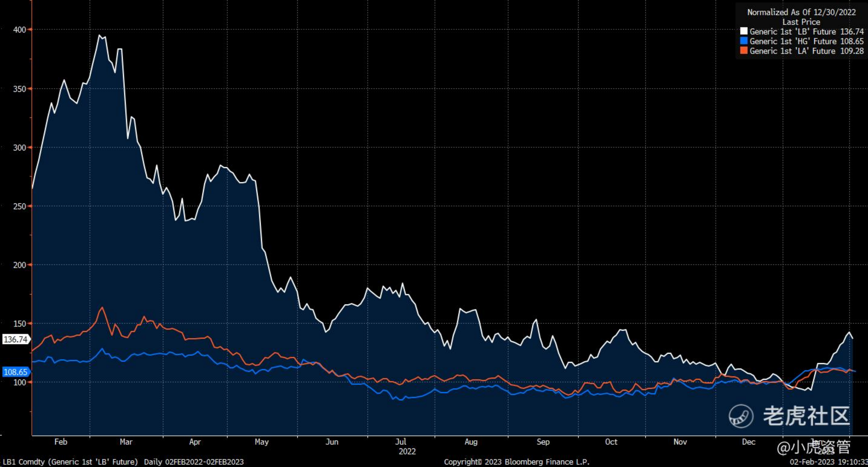This screenshot has width=868, height=467.
Task: Click the white LB Future legend swatch
Action: click(x=743, y=31)
